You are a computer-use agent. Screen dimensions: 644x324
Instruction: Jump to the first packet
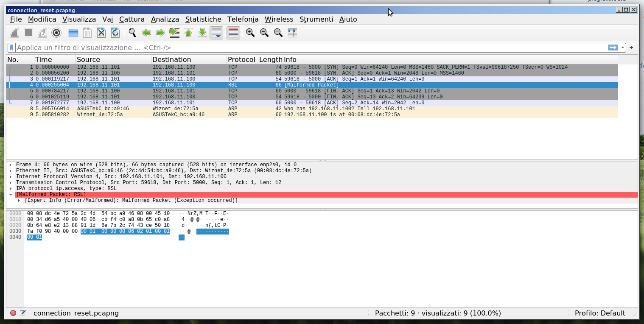click(188, 33)
